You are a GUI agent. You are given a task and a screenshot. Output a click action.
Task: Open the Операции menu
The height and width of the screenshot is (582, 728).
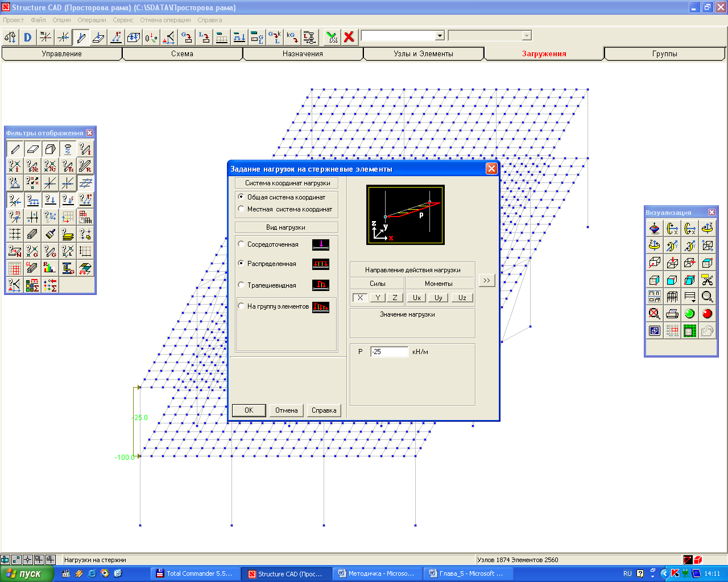92,20
